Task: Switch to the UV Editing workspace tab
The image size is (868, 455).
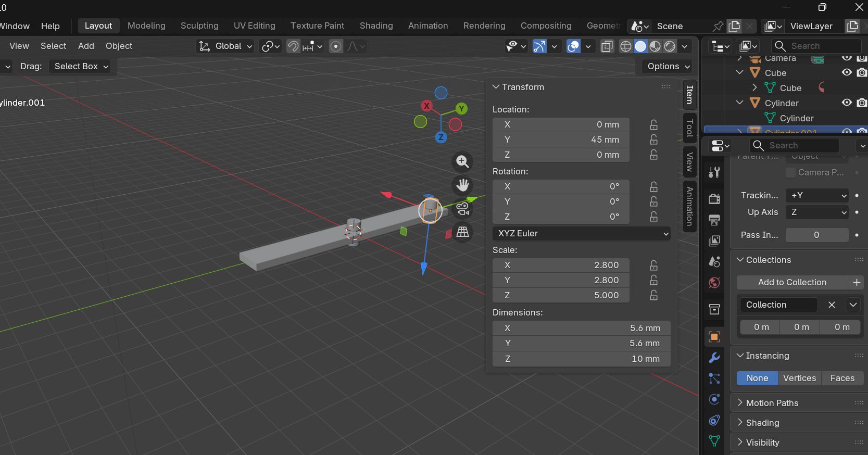Action: click(x=255, y=26)
